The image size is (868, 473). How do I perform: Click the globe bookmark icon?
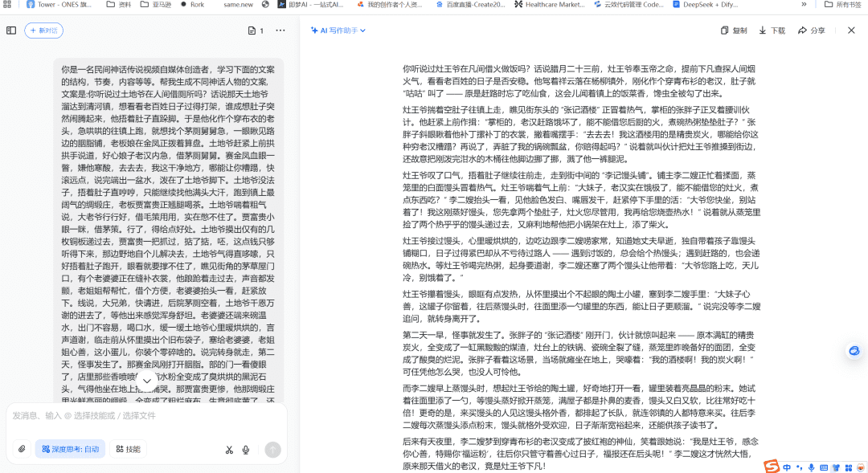click(266, 5)
